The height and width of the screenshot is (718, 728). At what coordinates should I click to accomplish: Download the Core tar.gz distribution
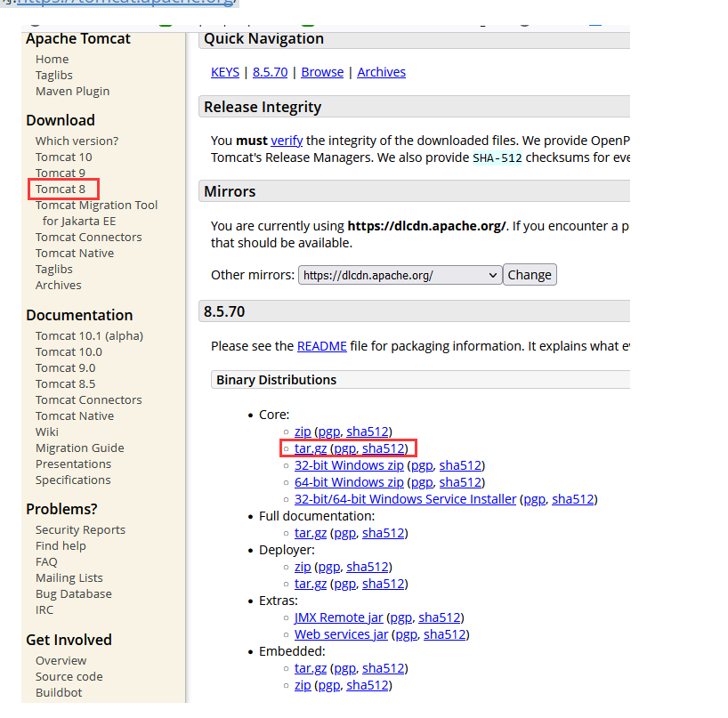pos(310,448)
